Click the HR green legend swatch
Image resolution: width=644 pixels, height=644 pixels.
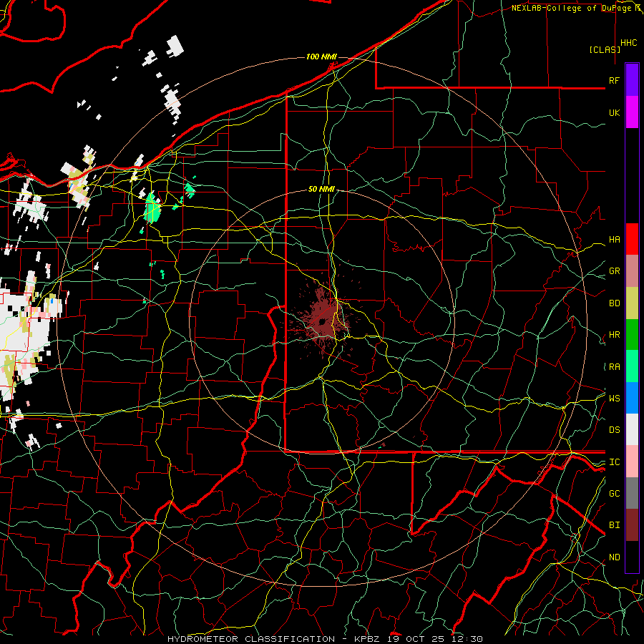[632, 335]
